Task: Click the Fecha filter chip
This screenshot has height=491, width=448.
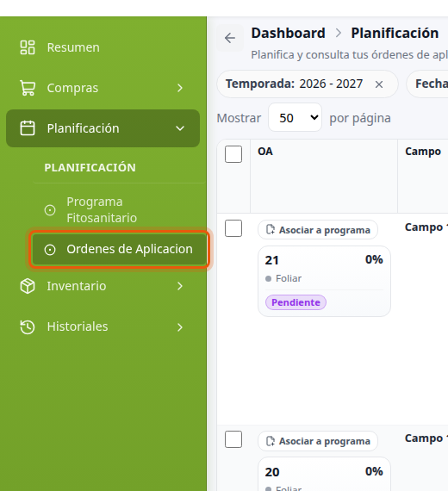Action: (x=427, y=84)
